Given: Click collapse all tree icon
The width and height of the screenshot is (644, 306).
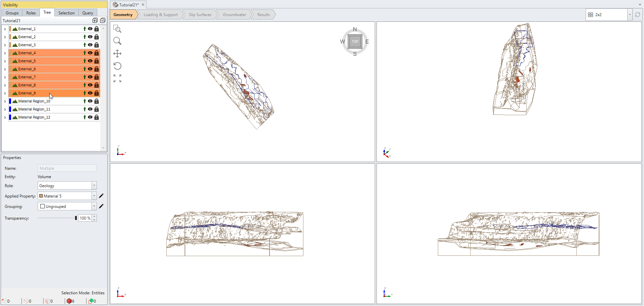Looking at the screenshot, I should pyautogui.click(x=103, y=21).
